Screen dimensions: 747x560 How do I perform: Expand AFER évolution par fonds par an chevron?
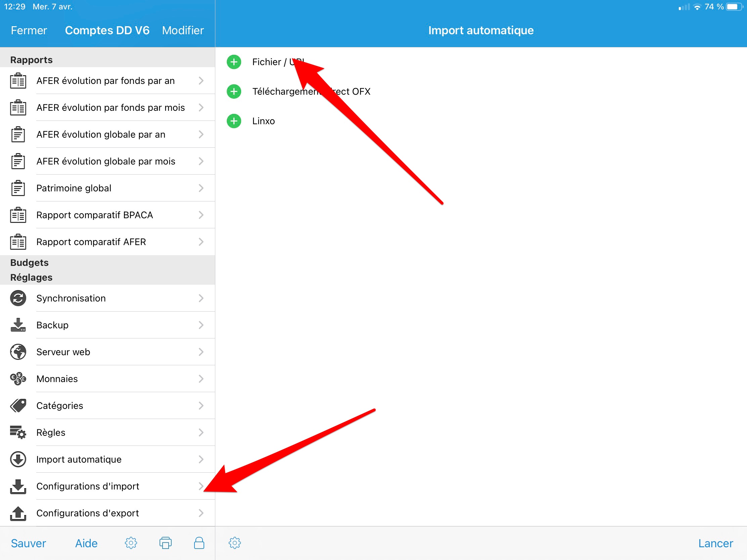click(x=201, y=81)
